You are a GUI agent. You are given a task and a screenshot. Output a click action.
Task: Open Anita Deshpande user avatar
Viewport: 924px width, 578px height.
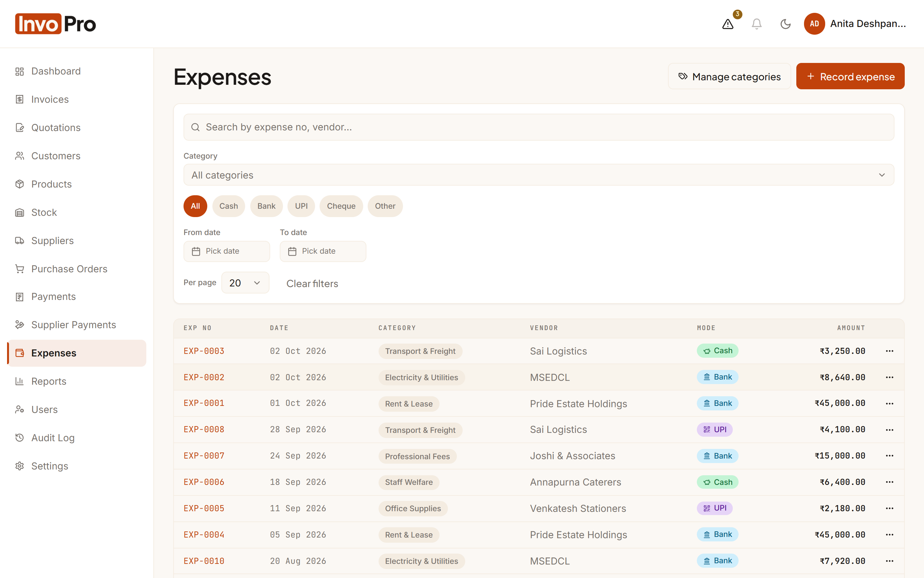coord(814,24)
